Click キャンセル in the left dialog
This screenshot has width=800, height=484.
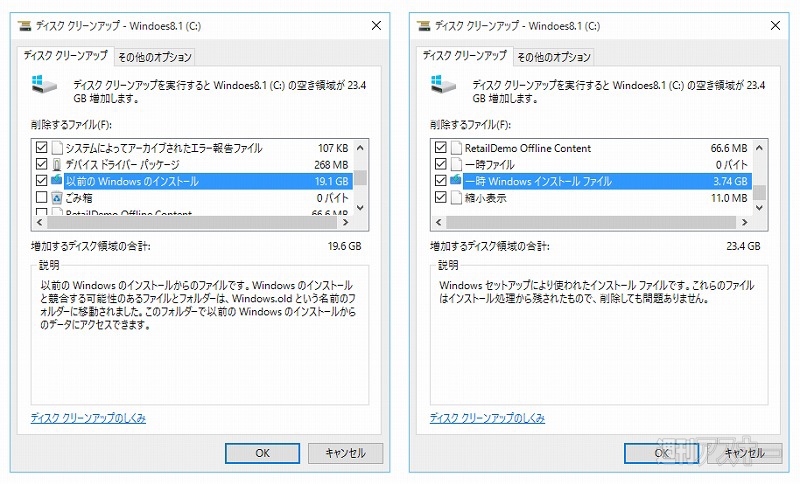345,453
